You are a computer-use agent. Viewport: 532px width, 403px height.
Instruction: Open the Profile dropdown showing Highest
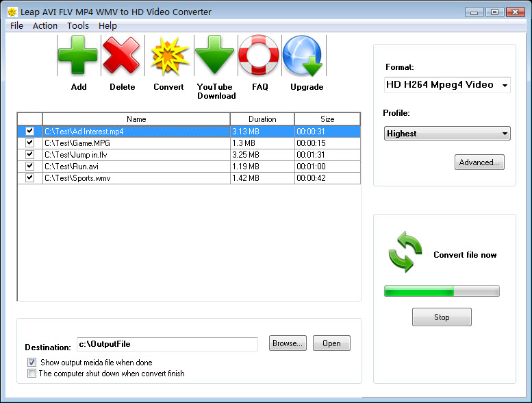pos(447,134)
